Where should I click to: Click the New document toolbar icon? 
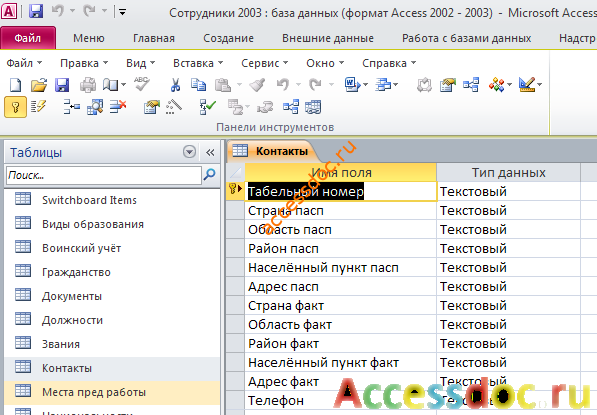pyautogui.click(x=15, y=85)
